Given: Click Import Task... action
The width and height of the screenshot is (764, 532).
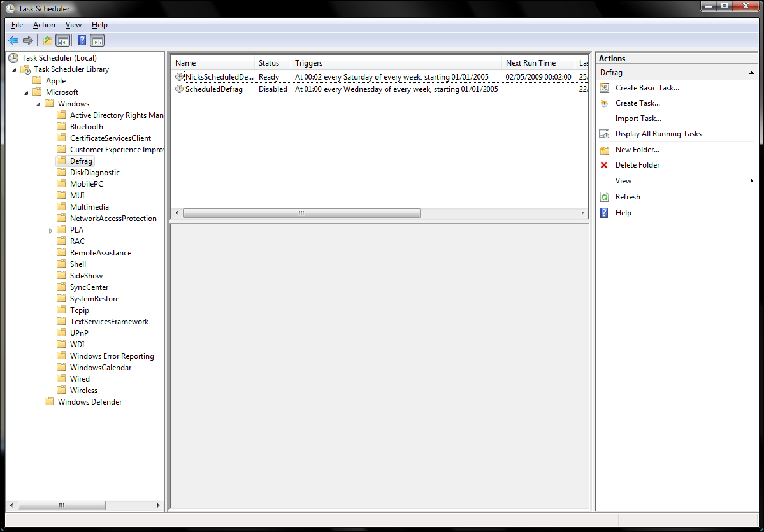Looking at the screenshot, I should coord(638,119).
